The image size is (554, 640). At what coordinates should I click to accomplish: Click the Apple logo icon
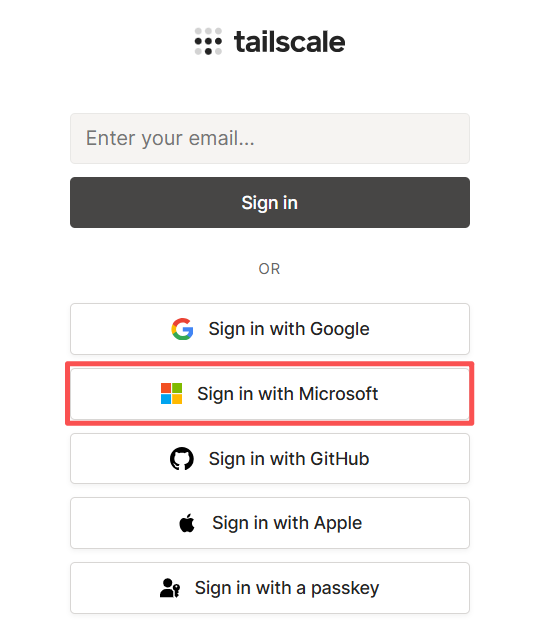187,523
